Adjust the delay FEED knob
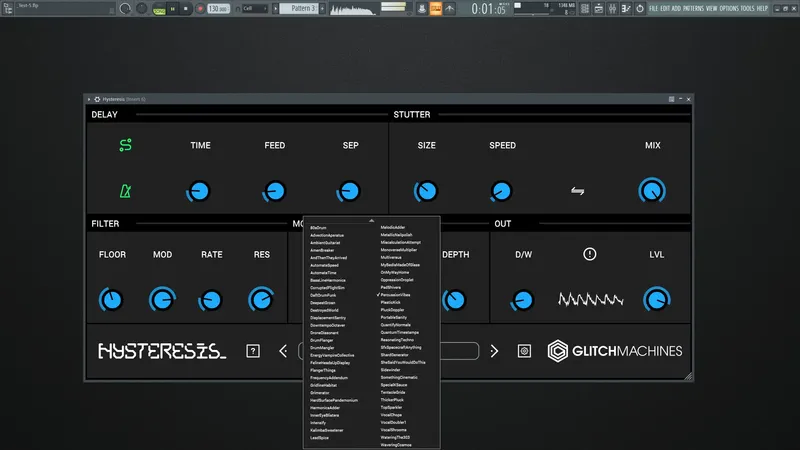Image resolution: width=800 pixels, height=450 pixels. [x=274, y=191]
